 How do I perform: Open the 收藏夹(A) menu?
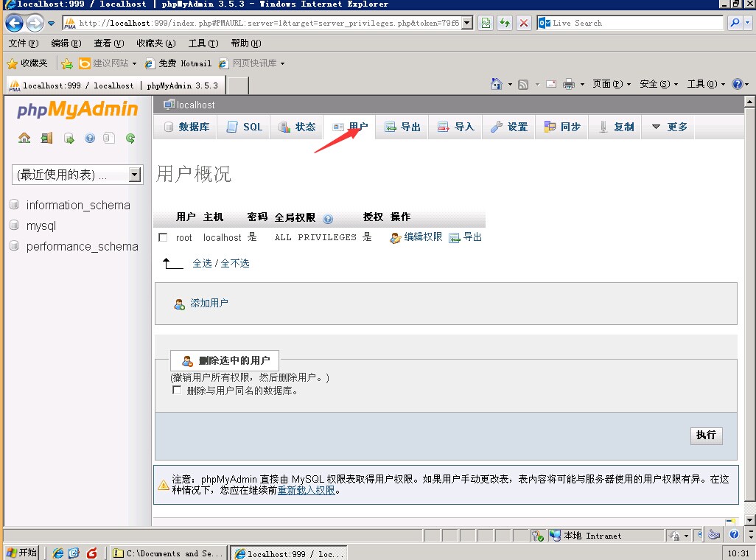155,43
